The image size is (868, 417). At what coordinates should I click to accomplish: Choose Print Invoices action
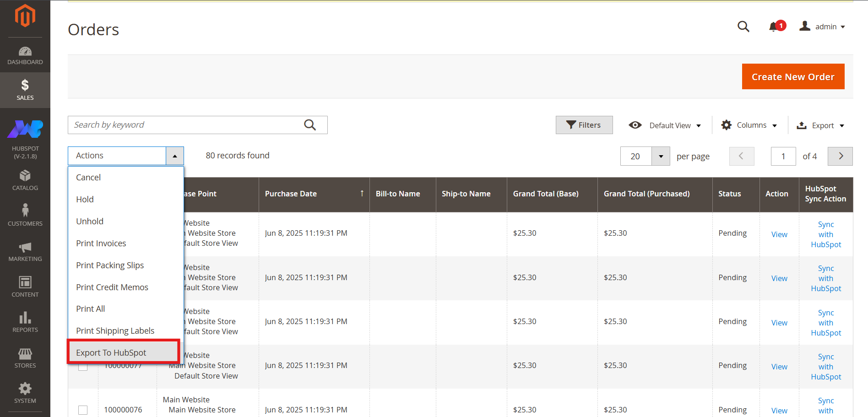126,244
